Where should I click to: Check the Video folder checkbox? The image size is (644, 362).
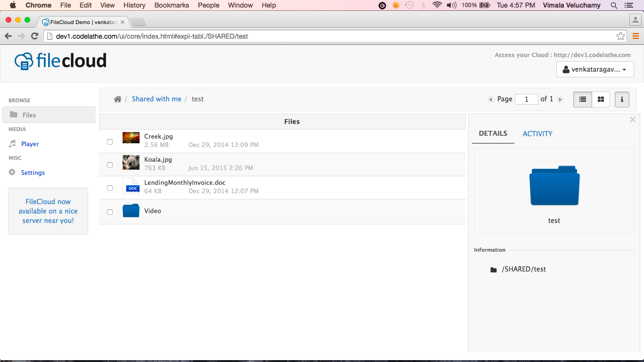pos(110,212)
